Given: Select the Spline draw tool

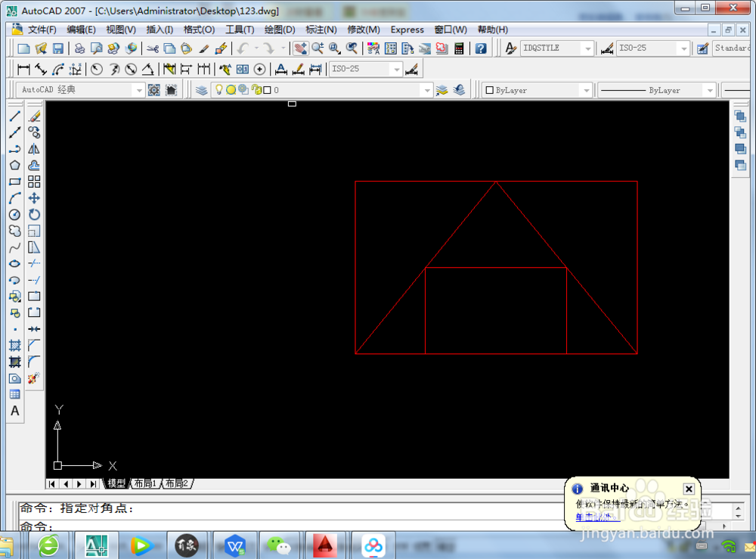Looking at the screenshot, I should click(15, 247).
